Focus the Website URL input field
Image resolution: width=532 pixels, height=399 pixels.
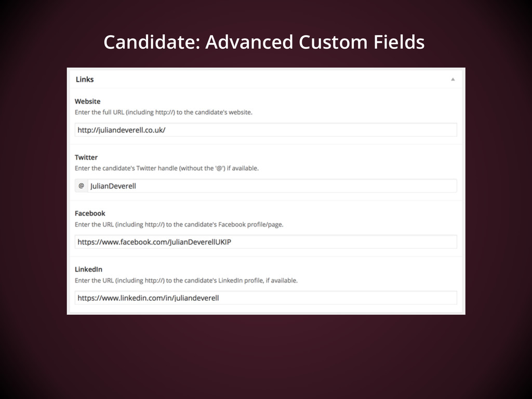[x=265, y=130]
